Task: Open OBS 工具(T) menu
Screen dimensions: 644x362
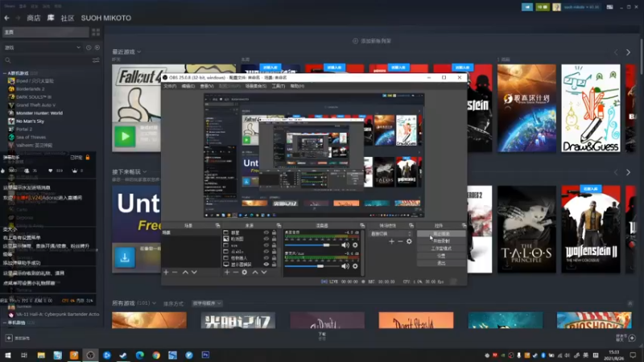Action: tap(279, 86)
